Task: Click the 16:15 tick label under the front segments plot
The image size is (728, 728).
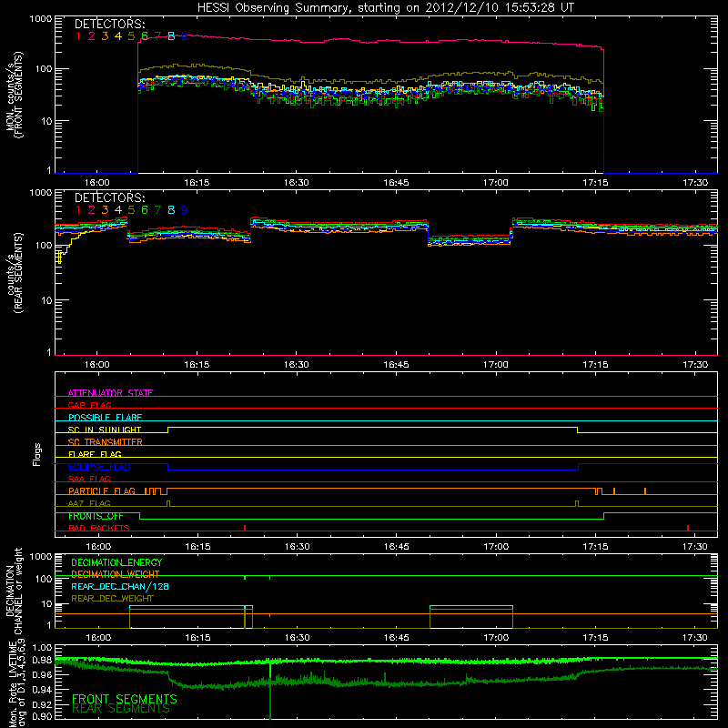Action: 197,183
